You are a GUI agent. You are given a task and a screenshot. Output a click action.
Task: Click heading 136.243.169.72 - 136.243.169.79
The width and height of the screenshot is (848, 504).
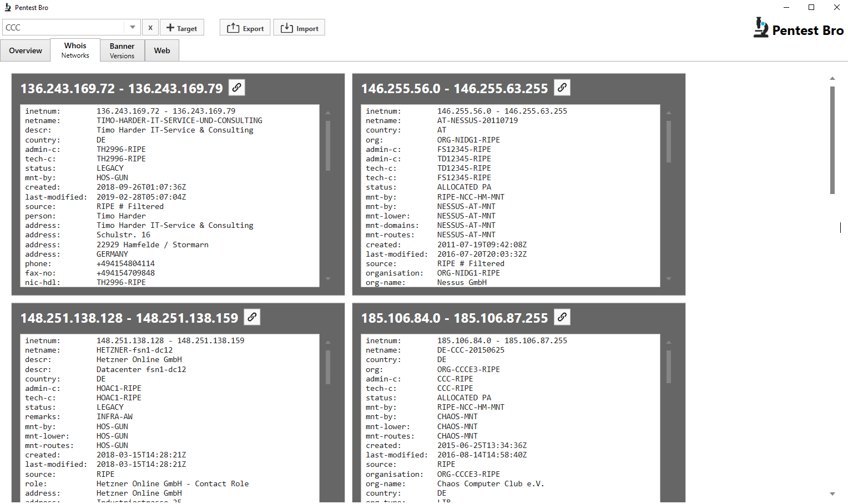[x=122, y=89]
